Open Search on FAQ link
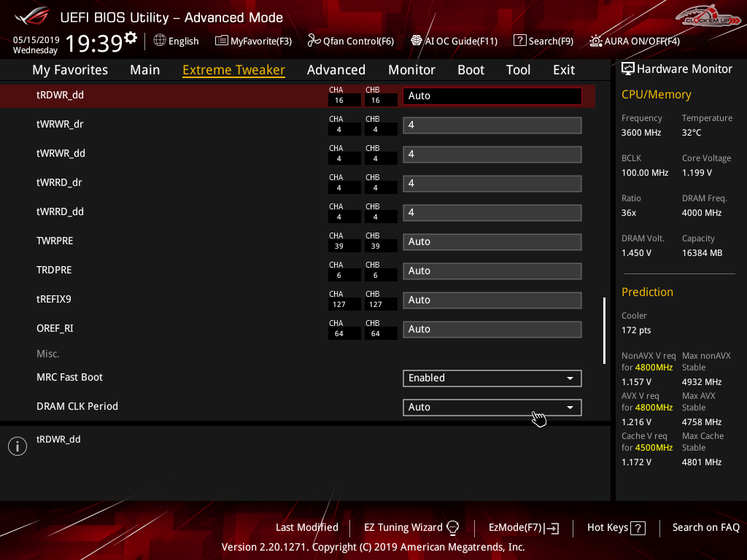Screen dimensions: 747x560 pyautogui.click(x=705, y=527)
